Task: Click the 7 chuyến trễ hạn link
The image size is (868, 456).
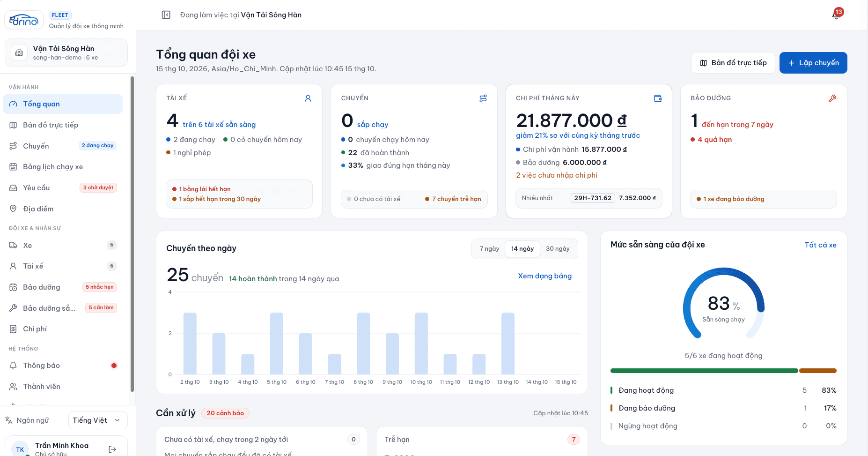Action: coord(453,199)
